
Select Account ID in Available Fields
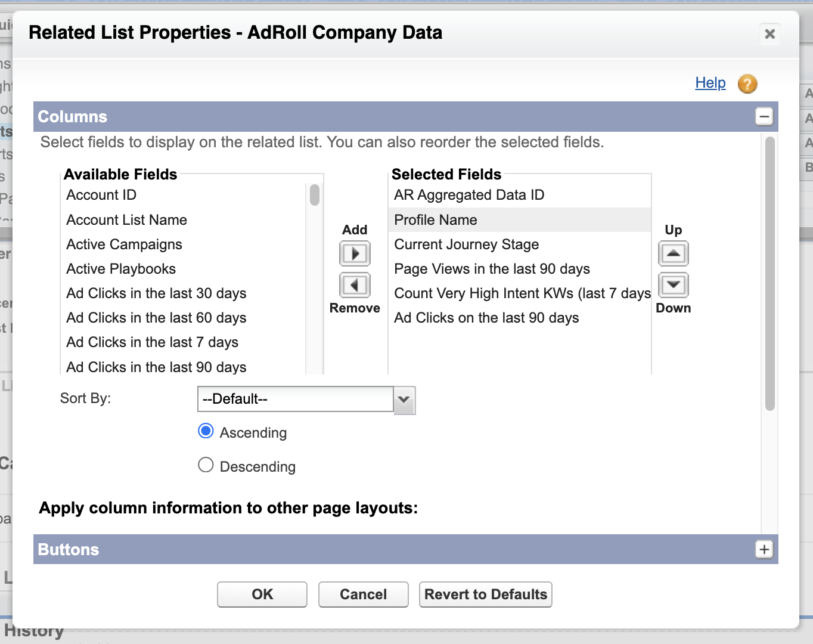pyautogui.click(x=101, y=195)
